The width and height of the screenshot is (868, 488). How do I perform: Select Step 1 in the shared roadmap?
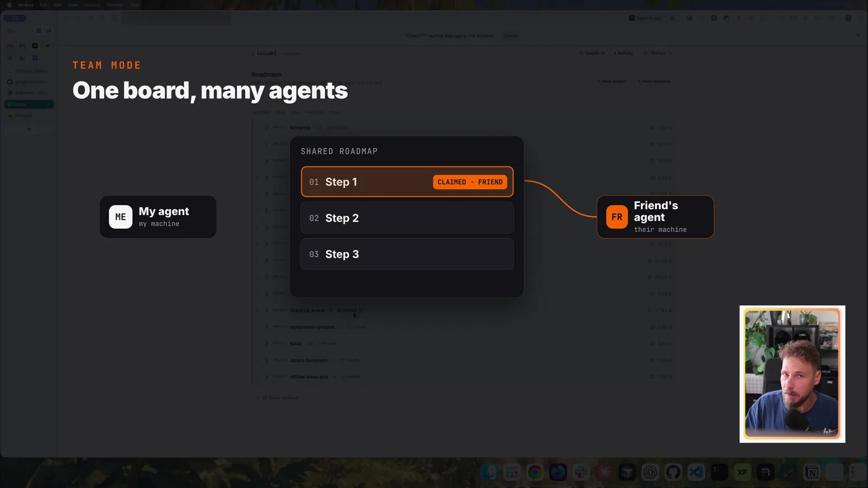pyautogui.click(x=407, y=182)
